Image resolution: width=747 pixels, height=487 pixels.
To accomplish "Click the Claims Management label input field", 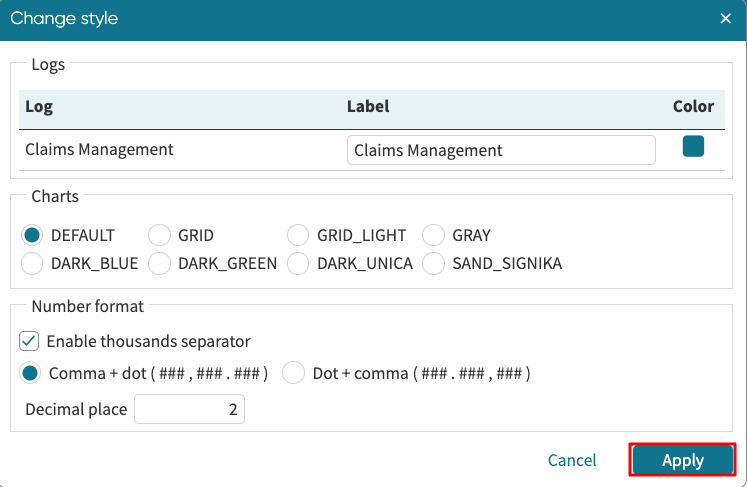I will click(500, 150).
